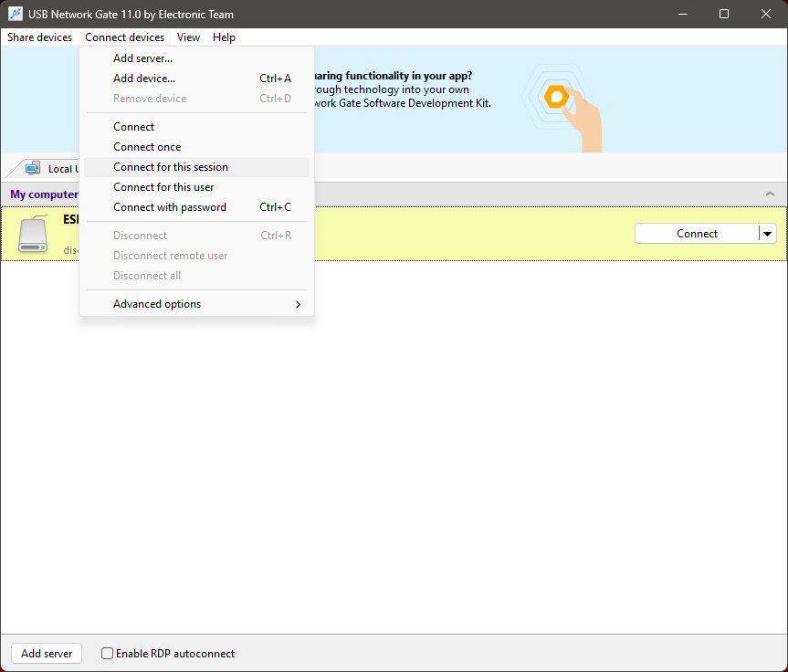Enable the RDP autoconnect checkbox

click(108, 654)
